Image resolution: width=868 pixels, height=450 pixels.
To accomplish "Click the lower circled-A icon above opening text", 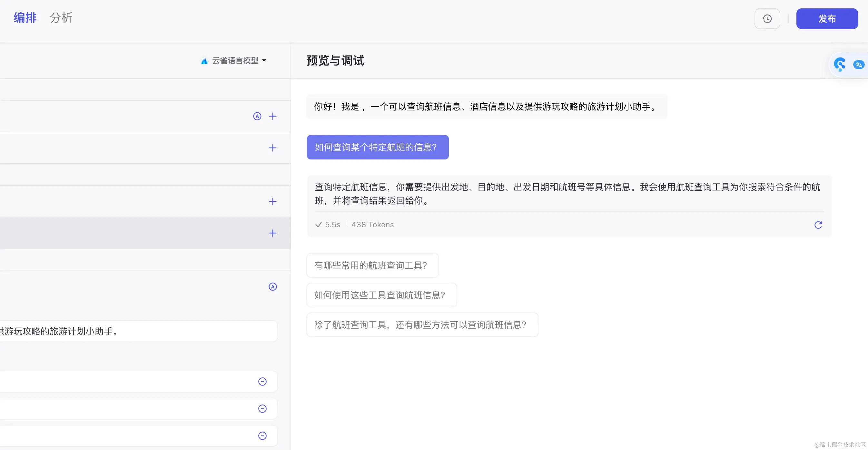I will 272,287.
